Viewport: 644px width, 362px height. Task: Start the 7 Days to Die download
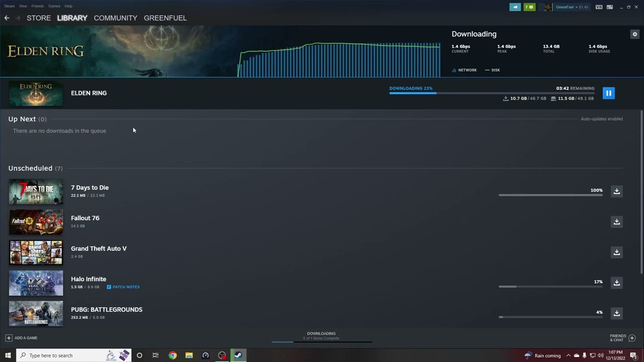pyautogui.click(x=616, y=191)
